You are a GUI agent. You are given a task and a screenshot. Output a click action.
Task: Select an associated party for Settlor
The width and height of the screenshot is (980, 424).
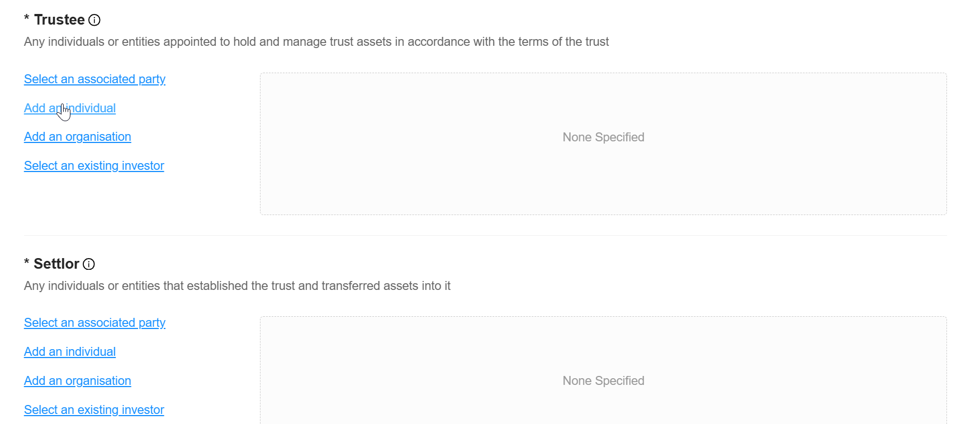pos(94,323)
